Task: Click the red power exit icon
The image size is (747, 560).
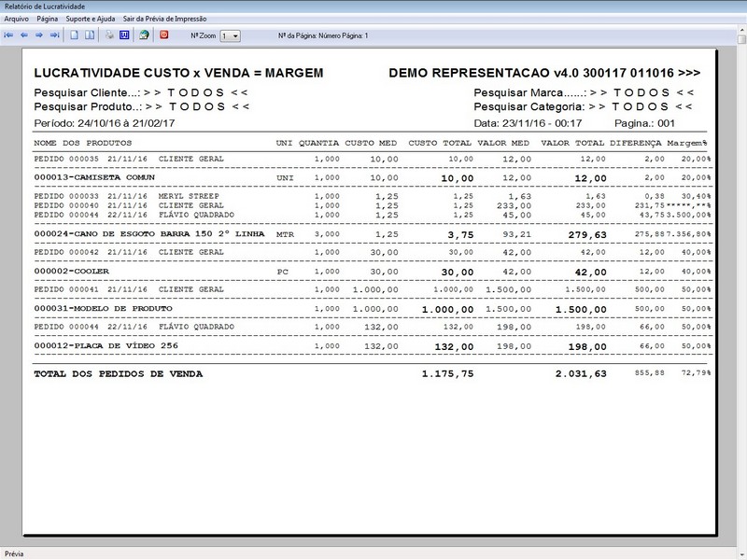Action: [x=164, y=35]
